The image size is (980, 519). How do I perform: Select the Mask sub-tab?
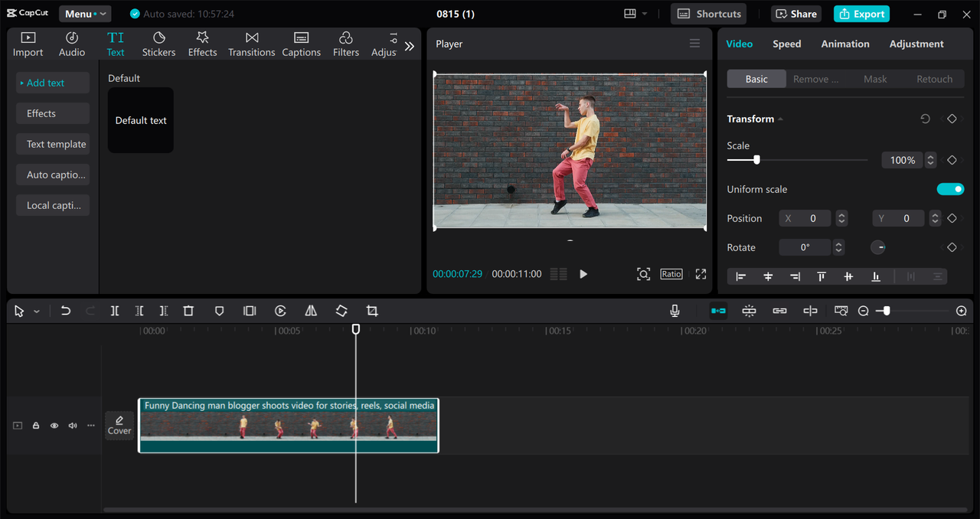(875, 79)
